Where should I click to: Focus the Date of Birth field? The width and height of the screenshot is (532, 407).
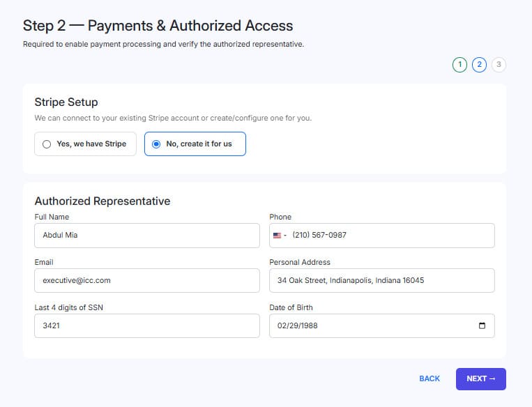(x=382, y=325)
